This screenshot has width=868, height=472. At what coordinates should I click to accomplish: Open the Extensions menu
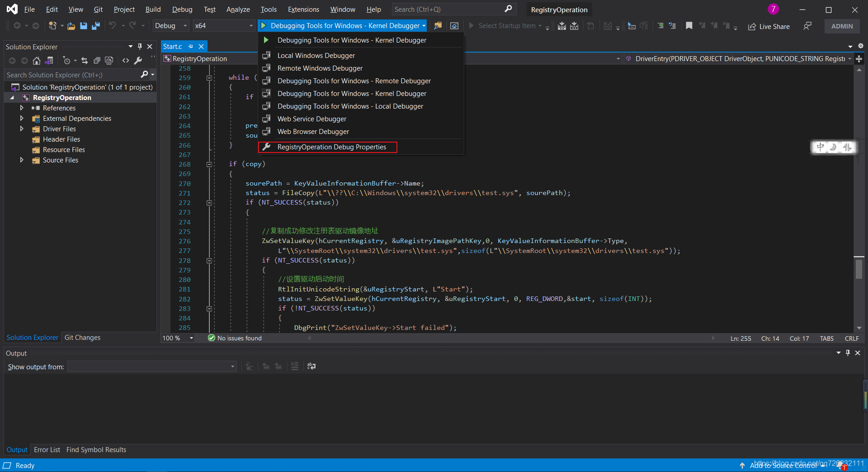coord(303,10)
